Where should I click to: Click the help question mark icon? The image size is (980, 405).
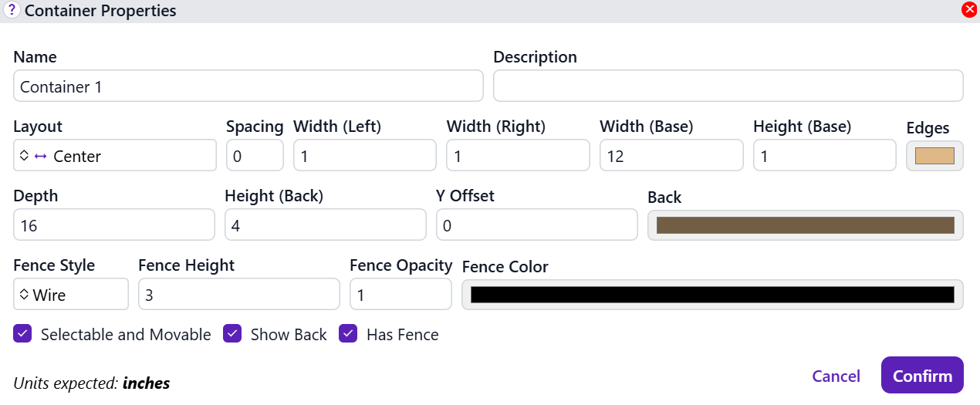(x=12, y=10)
